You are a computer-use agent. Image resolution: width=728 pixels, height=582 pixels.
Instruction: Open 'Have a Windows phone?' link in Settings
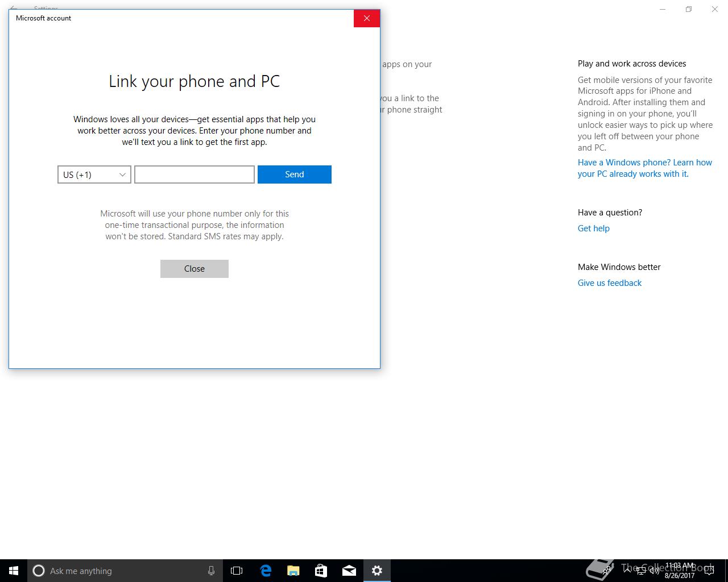point(645,168)
